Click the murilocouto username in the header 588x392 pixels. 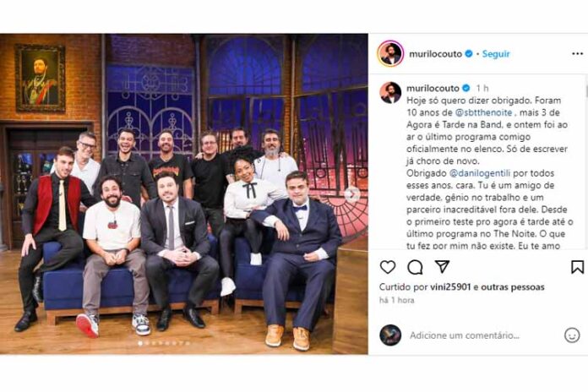point(435,54)
